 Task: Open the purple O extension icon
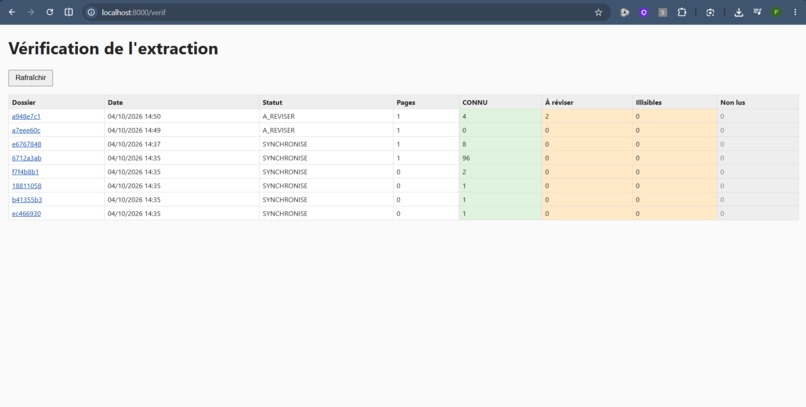(x=644, y=12)
